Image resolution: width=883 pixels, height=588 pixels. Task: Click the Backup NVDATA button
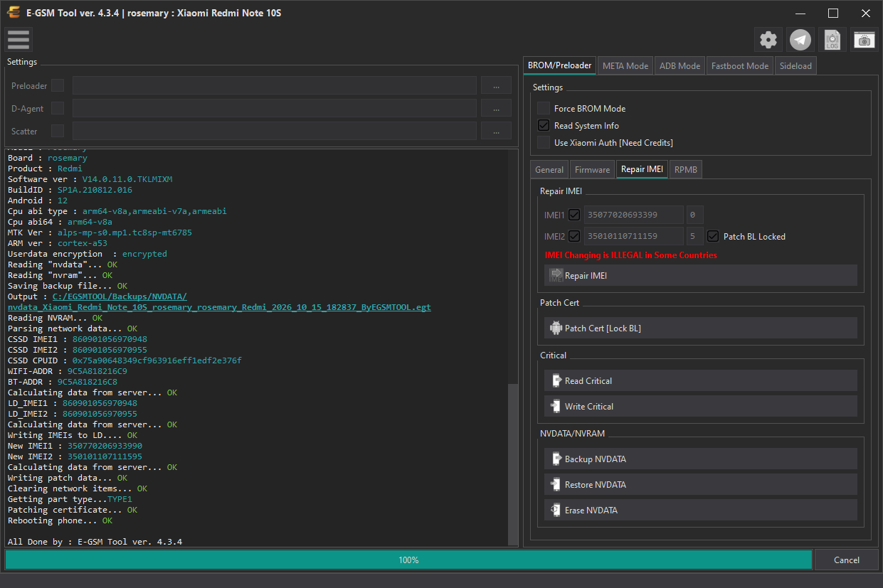[700, 459]
